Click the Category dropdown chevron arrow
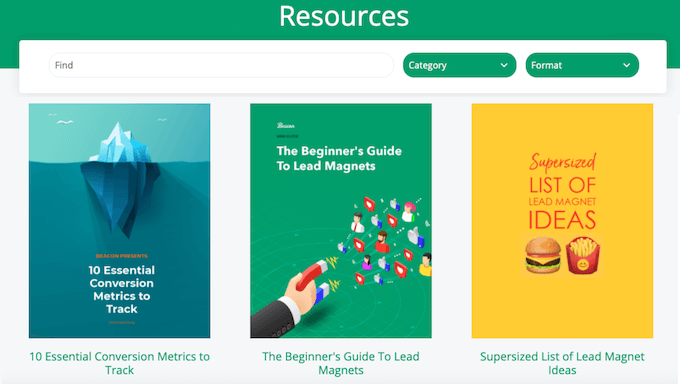 pyautogui.click(x=504, y=65)
